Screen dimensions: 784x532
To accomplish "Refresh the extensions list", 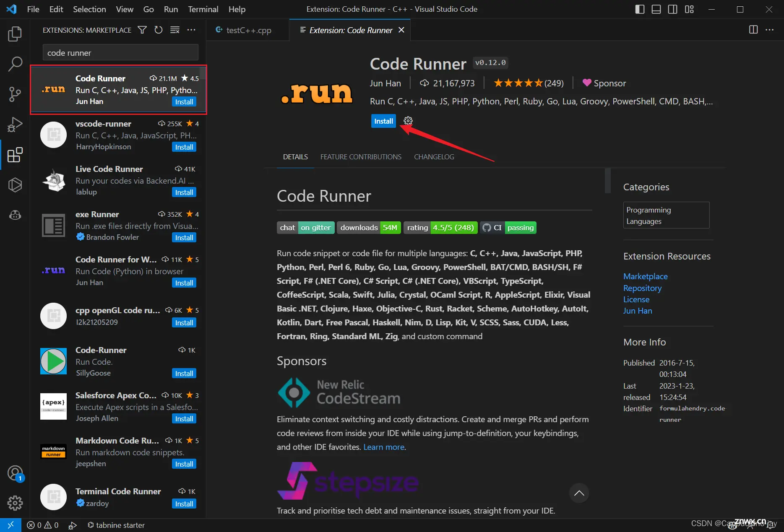I will [x=158, y=30].
